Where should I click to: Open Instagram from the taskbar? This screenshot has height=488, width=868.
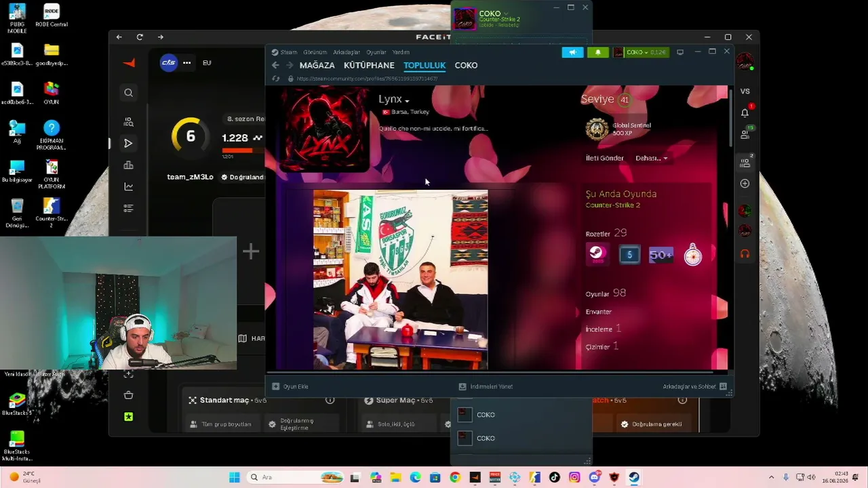tap(574, 477)
